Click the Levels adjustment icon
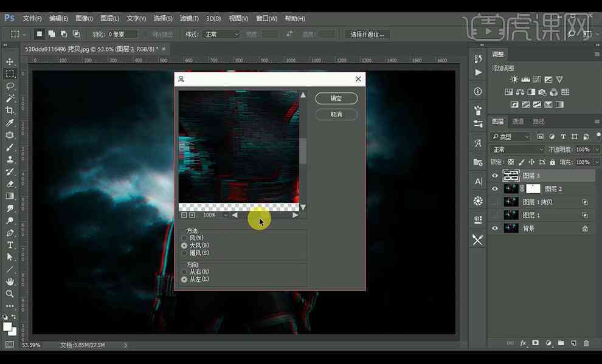This screenshot has height=364, width=602. click(525, 80)
